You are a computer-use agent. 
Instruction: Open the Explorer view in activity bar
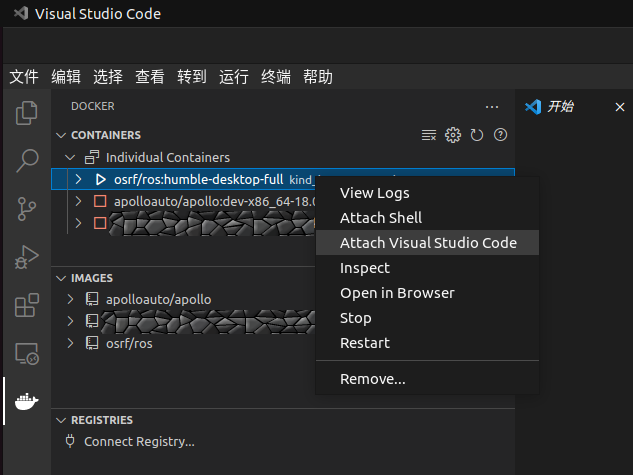tap(27, 113)
